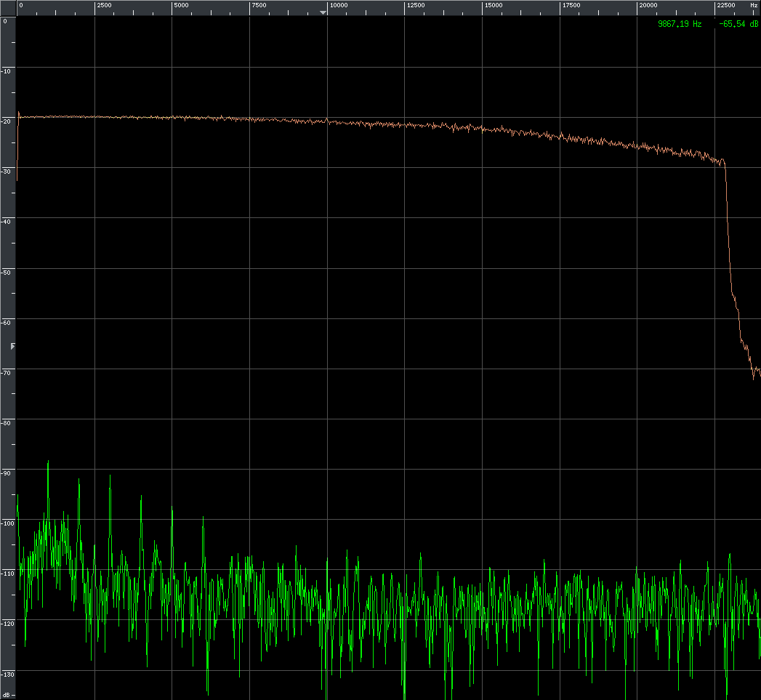Image resolution: width=761 pixels, height=700 pixels.
Task: Click the -30 label on dB ruler
Action: point(6,172)
